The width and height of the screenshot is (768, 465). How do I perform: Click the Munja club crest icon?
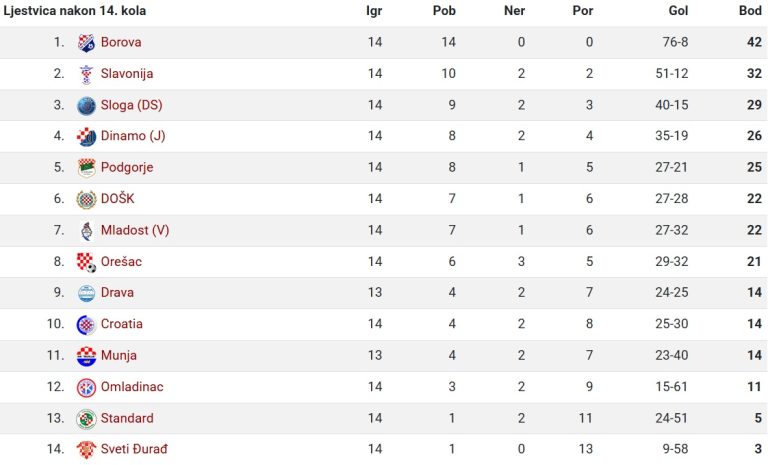87,356
